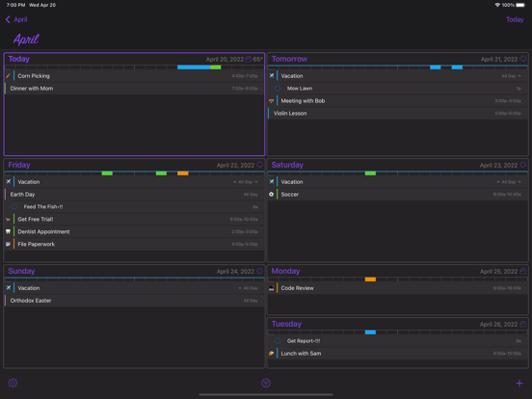The image size is (532, 399).
Task: Open the Saturday day header
Action: [x=398, y=165]
